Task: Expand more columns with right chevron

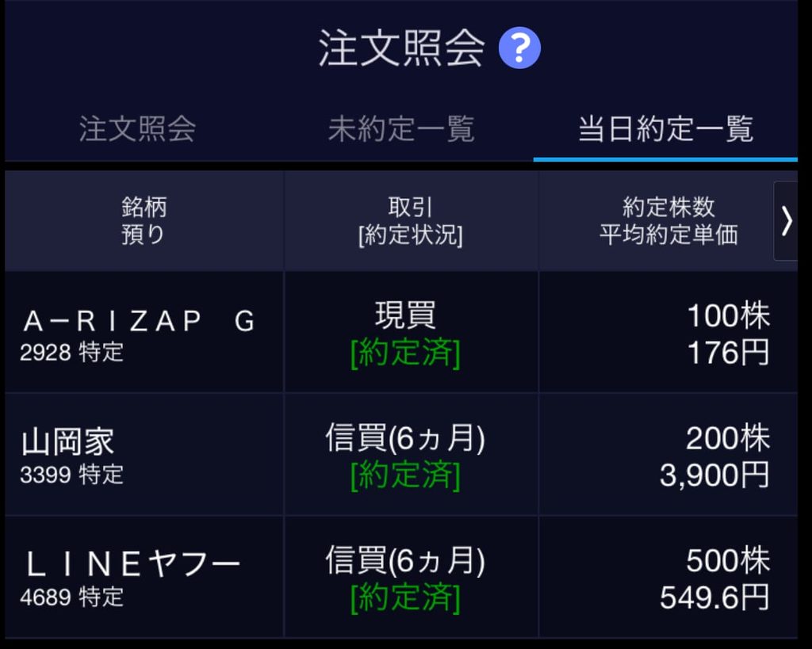Action: pos(786,221)
